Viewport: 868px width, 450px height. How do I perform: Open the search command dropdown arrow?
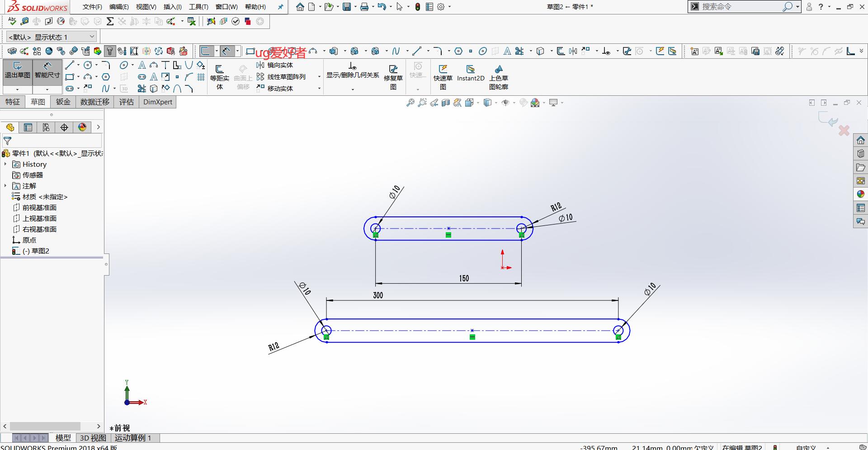click(798, 7)
